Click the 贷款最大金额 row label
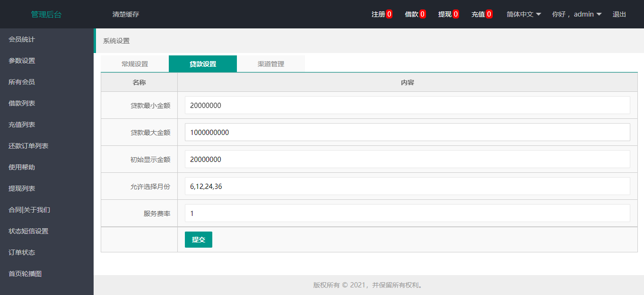Screen dimensions: 644x295 coord(150,133)
